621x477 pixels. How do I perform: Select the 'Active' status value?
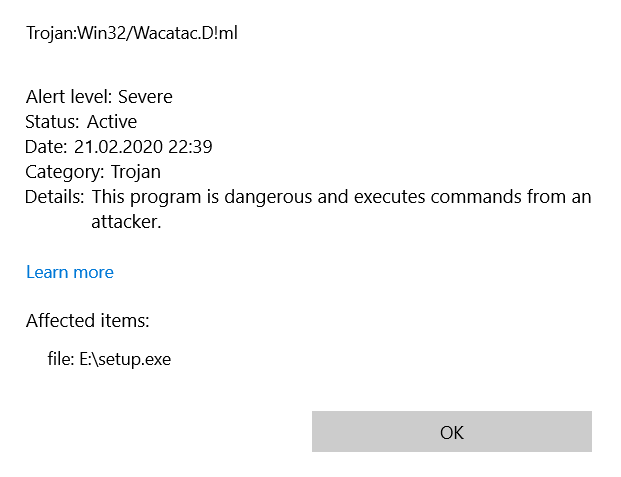(x=112, y=122)
